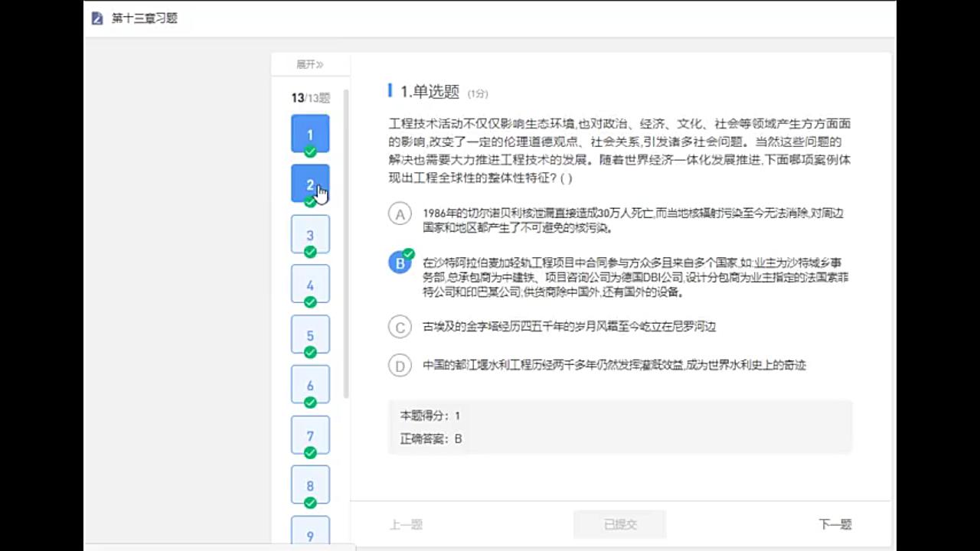Viewport: 980px width, 551px height.
Task: Click the question list scrollbar
Action: (x=346, y=243)
